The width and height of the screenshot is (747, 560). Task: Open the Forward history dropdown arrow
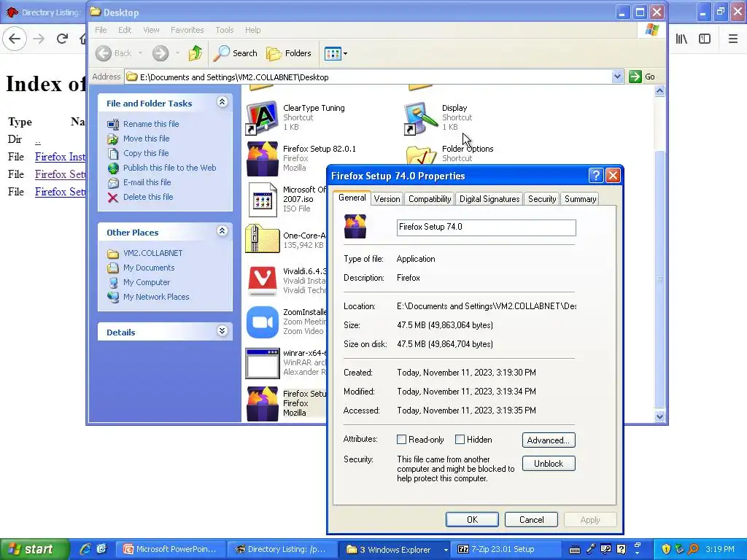pyautogui.click(x=177, y=53)
